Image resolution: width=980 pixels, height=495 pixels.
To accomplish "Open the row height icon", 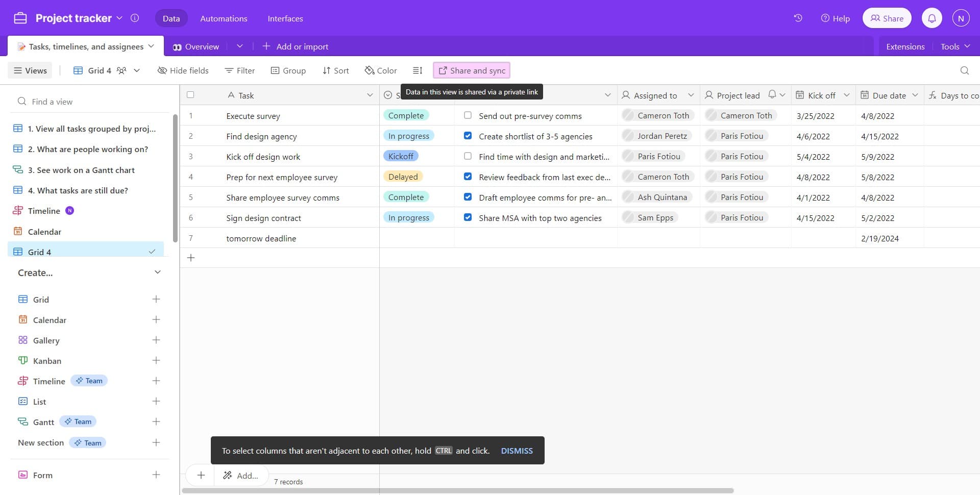I will (x=418, y=70).
